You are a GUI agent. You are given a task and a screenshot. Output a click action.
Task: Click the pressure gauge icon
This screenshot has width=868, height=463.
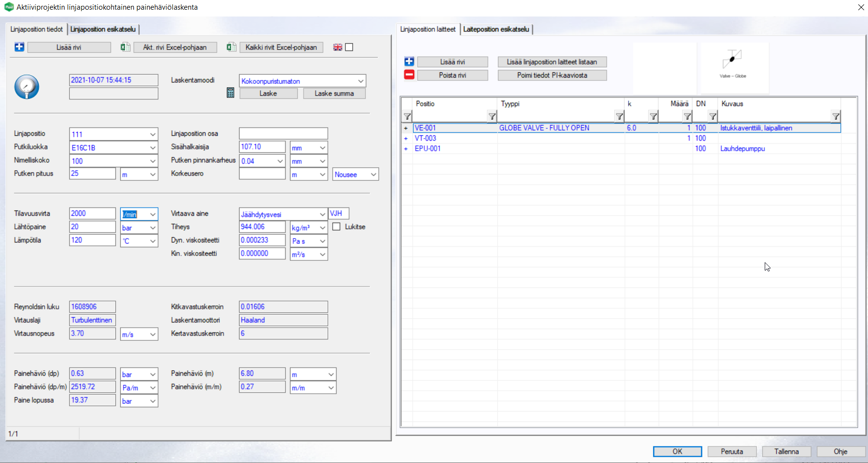pyautogui.click(x=27, y=87)
